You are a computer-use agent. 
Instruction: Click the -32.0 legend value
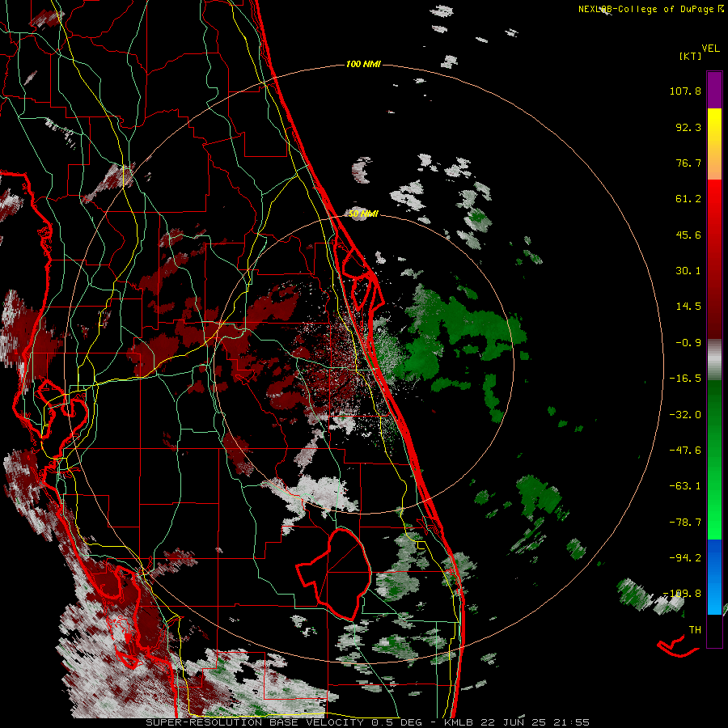click(x=685, y=415)
